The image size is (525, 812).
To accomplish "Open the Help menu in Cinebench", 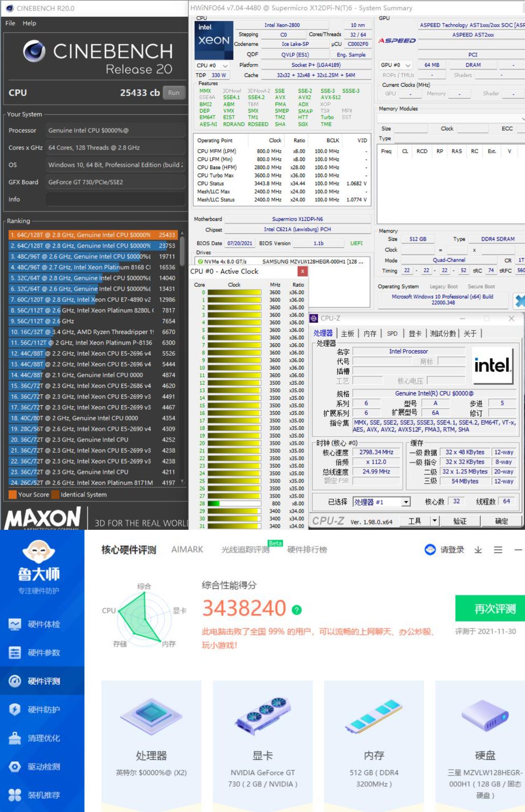I will 29,23.
